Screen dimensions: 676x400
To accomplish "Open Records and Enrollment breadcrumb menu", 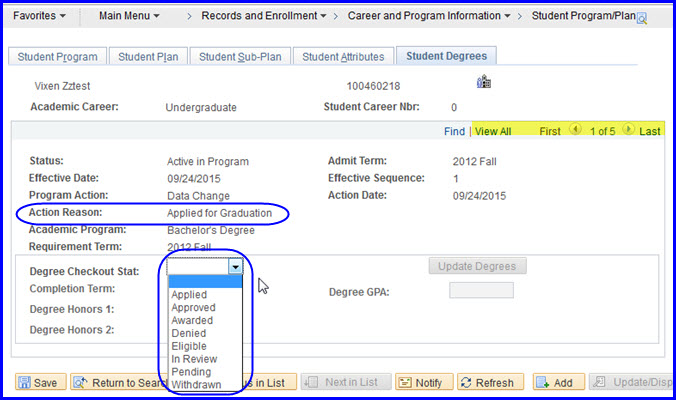I will [x=263, y=16].
